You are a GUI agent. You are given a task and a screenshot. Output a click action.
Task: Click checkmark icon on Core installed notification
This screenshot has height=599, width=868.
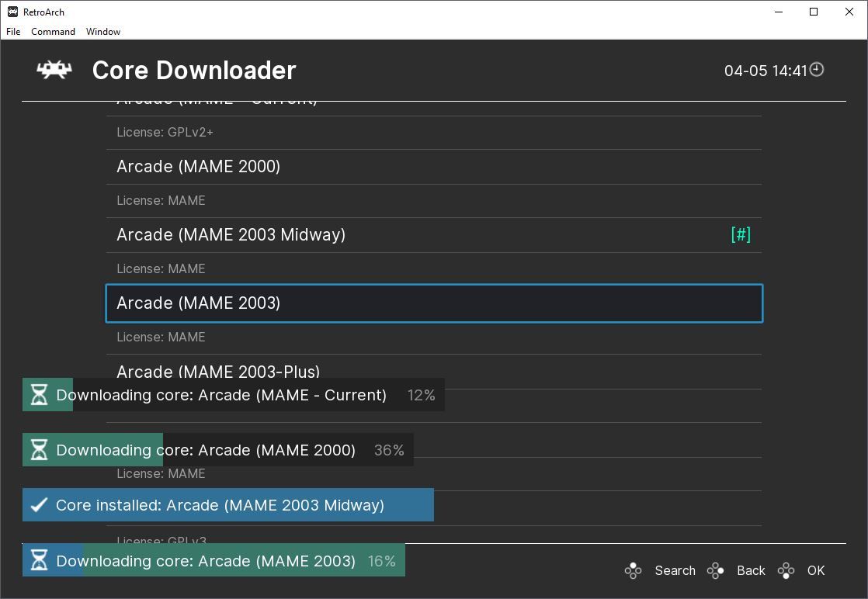point(39,505)
